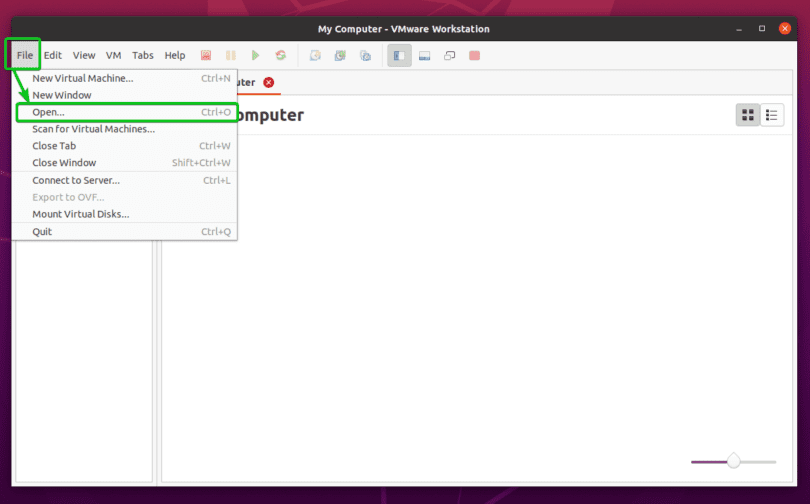Viewport: 810px width, 504px height.
Task: Open the File menu
Action: point(25,55)
